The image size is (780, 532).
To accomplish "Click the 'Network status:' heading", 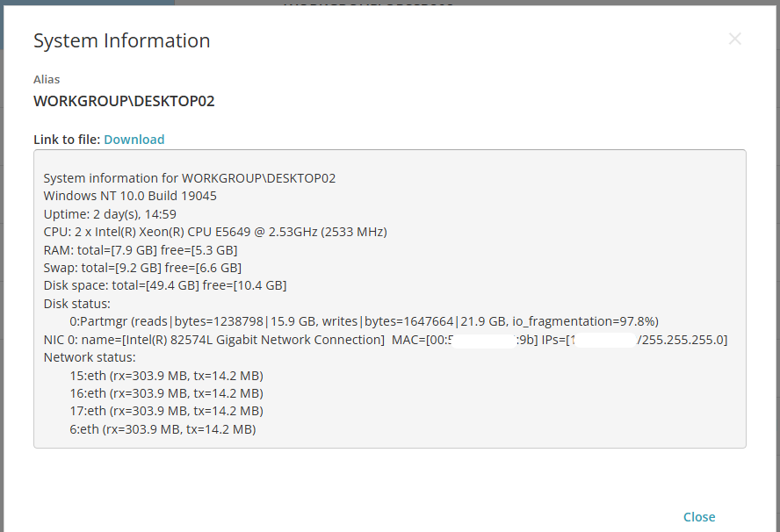I will pyautogui.click(x=90, y=357).
